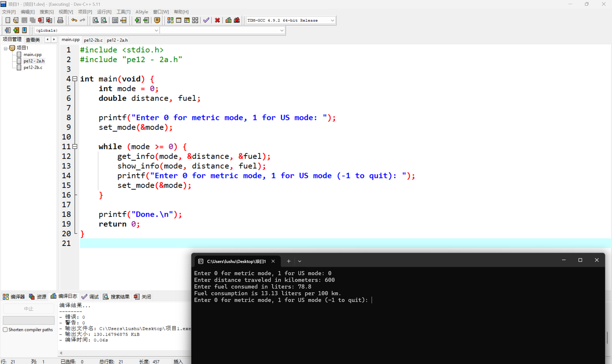612x364 pixels.
Task: Open the (globals) scope dropdown
Action: (x=156, y=30)
